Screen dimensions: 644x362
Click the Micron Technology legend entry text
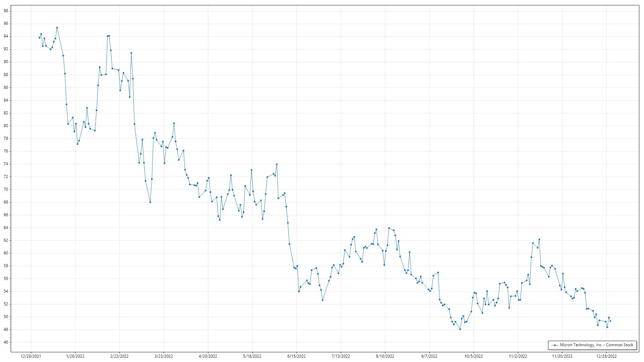point(596,345)
